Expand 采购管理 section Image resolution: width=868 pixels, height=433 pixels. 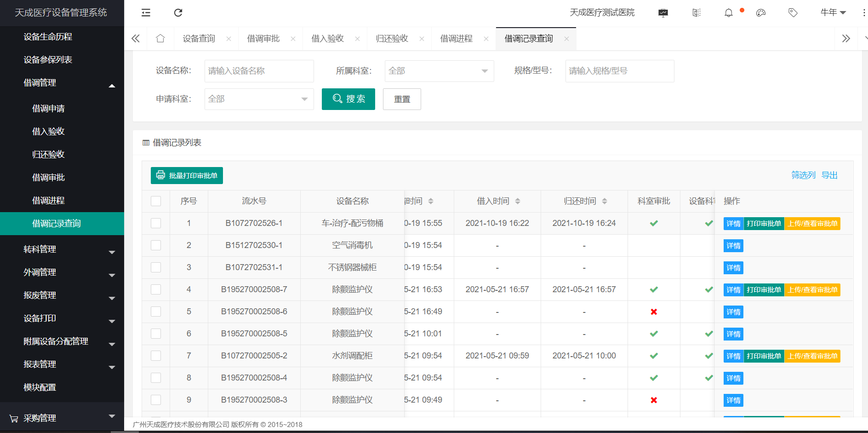[62, 418]
